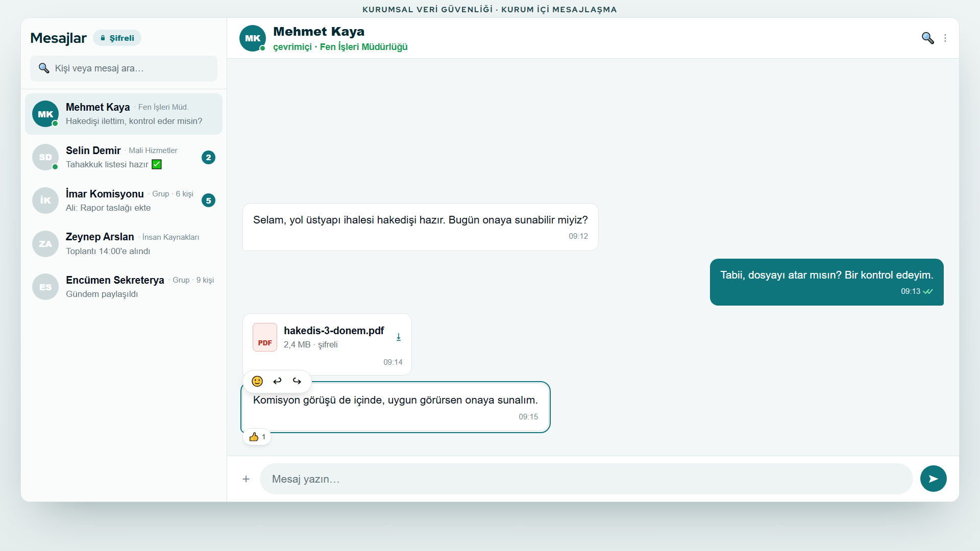Open İmar Komisyonu group chat
Screen dimensions: 980x551
coord(124,201)
